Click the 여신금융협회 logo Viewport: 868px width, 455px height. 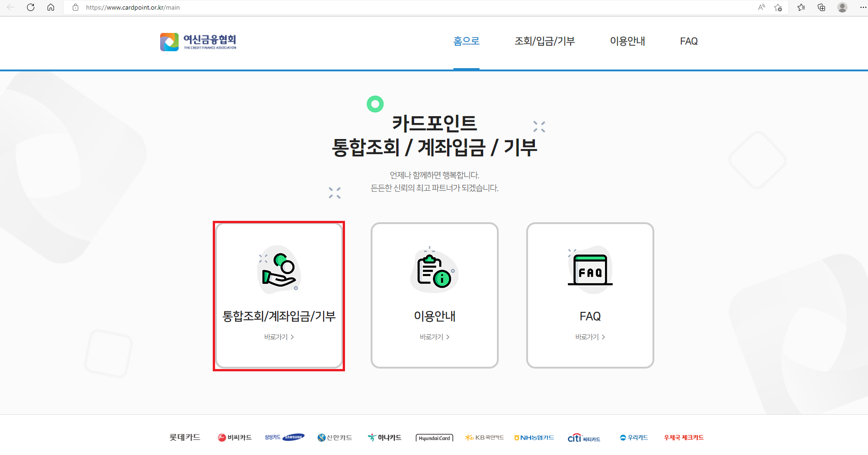(x=198, y=41)
